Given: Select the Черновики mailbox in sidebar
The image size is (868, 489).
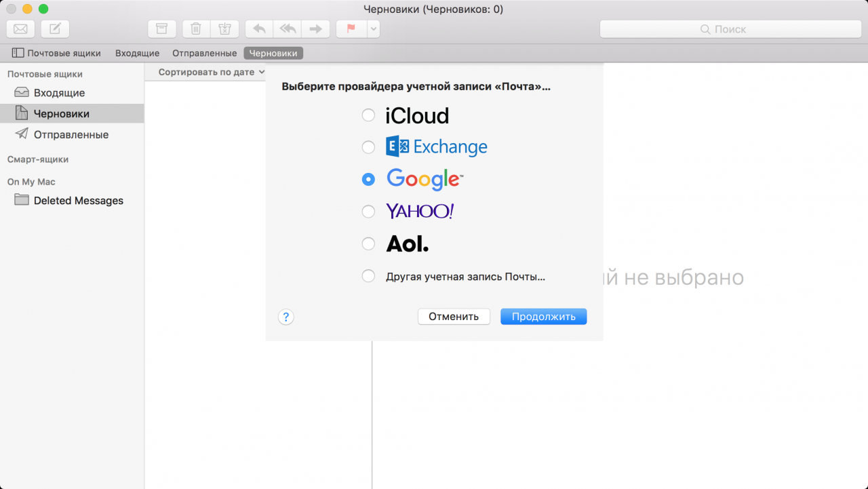Looking at the screenshot, I should coord(72,113).
